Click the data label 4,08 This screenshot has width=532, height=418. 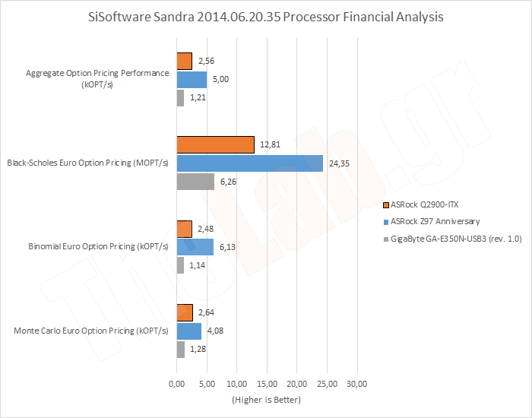coord(215,331)
